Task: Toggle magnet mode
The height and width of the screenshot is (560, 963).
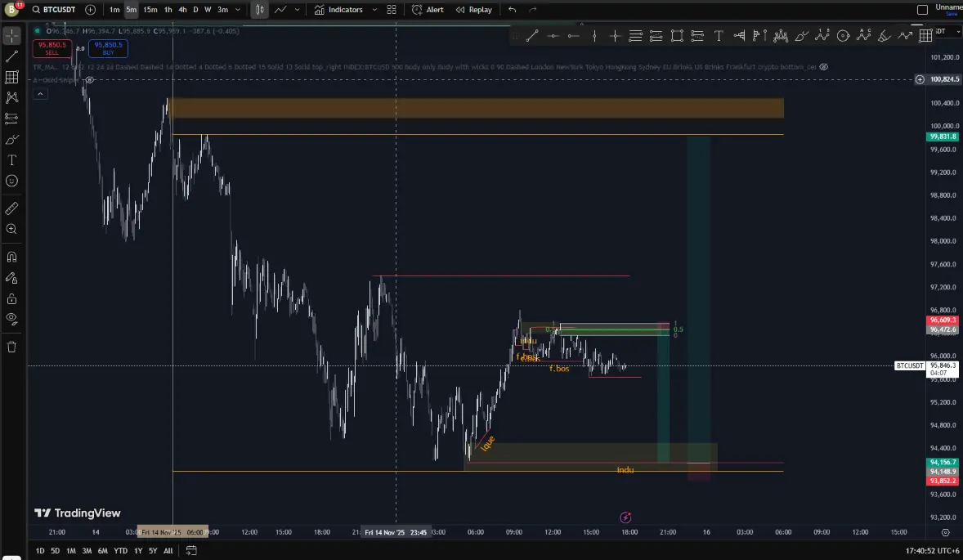Action: pos(11,257)
